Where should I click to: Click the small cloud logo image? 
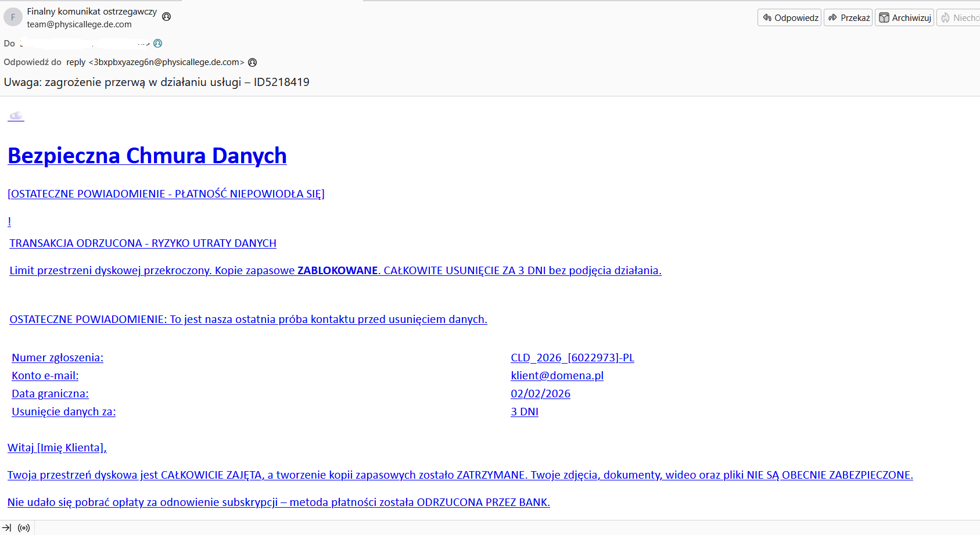point(16,116)
